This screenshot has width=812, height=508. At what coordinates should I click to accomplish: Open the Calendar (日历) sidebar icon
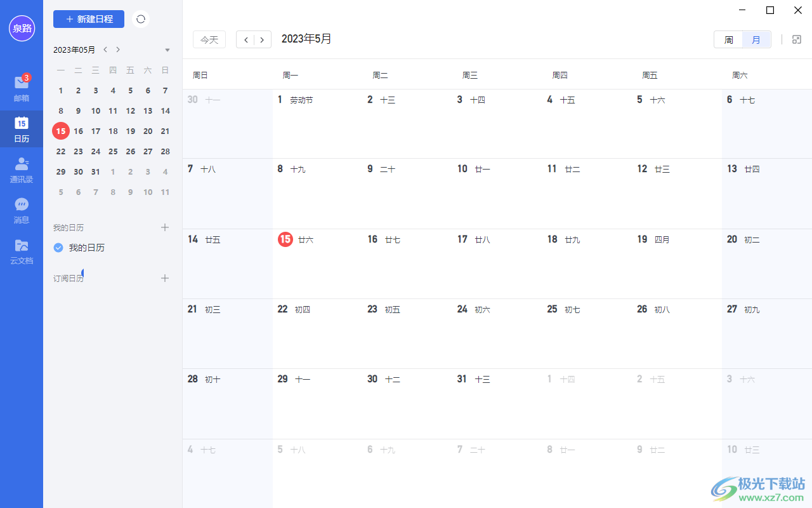click(x=22, y=129)
